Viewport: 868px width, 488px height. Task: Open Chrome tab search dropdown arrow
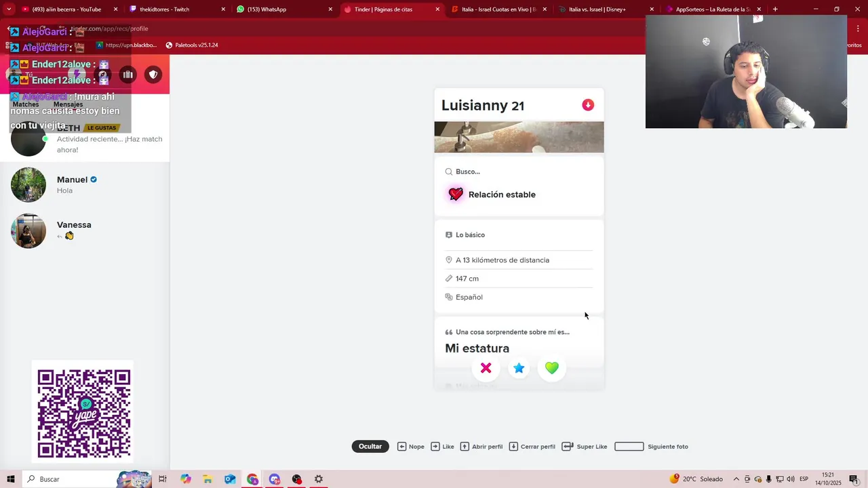[x=9, y=9]
